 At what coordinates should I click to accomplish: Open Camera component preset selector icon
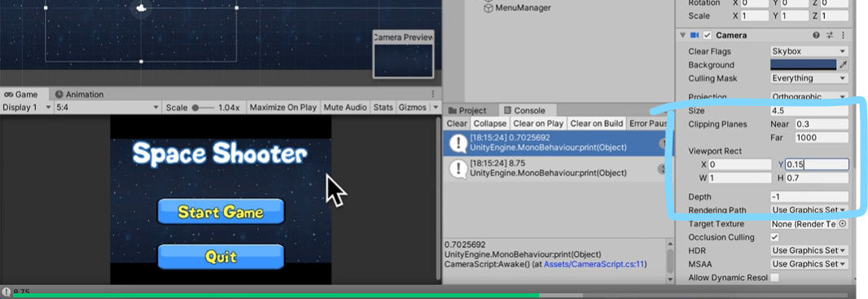click(x=829, y=35)
